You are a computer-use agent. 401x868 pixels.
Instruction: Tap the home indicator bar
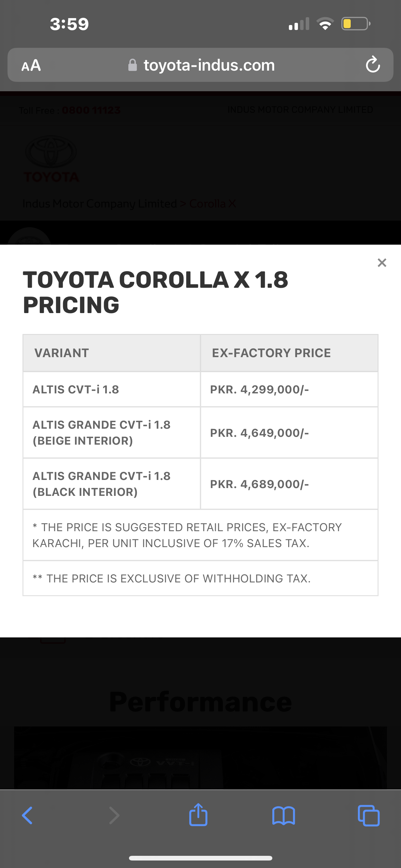[x=201, y=858]
